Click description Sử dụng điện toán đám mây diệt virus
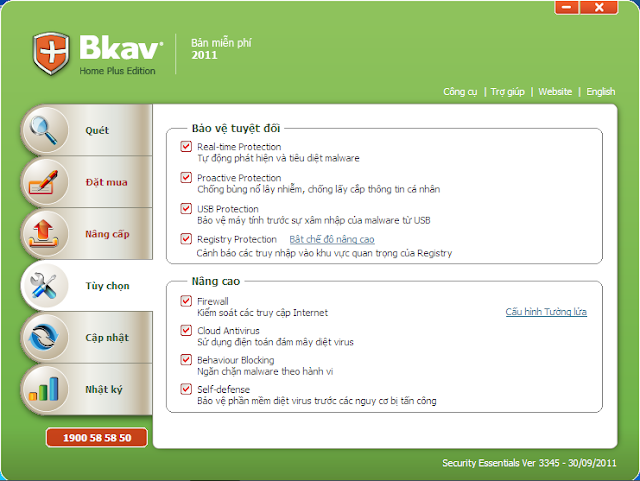 pos(276,342)
